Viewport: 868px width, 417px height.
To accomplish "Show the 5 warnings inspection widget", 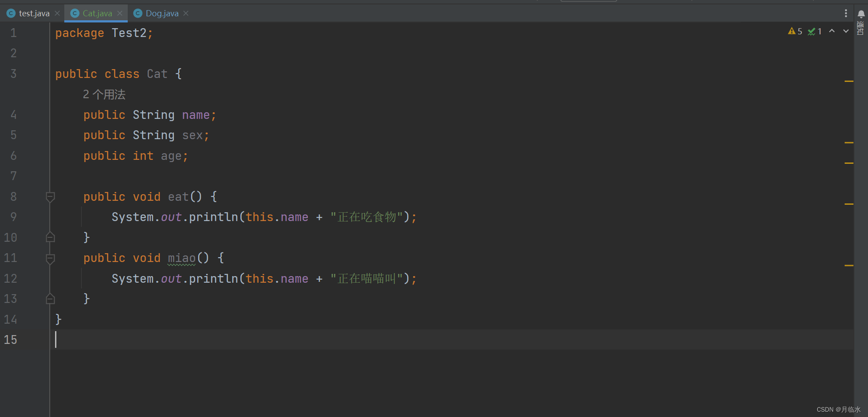I will [x=795, y=31].
